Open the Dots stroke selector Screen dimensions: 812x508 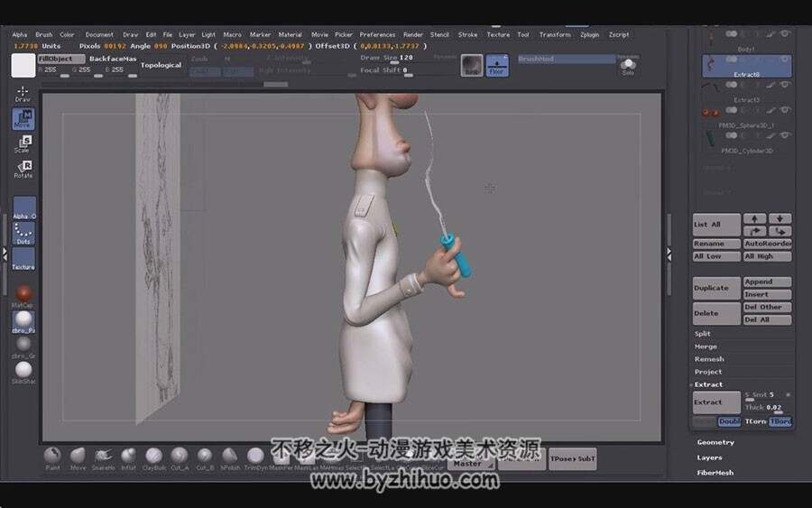coord(23,233)
